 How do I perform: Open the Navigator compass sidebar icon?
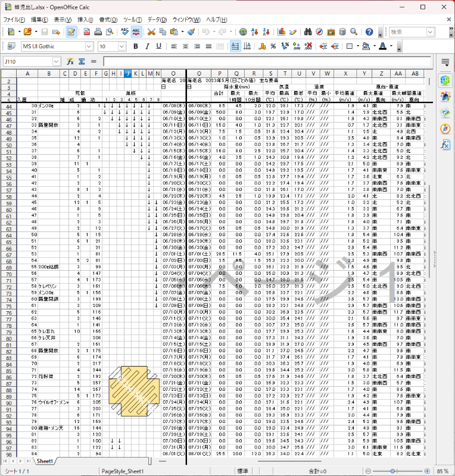pyautogui.click(x=444, y=129)
